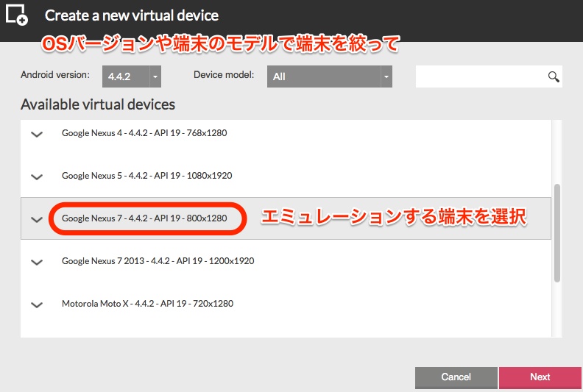Expand the Google Nexus 4 chevron
The image size is (583, 392).
[x=37, y=134]
